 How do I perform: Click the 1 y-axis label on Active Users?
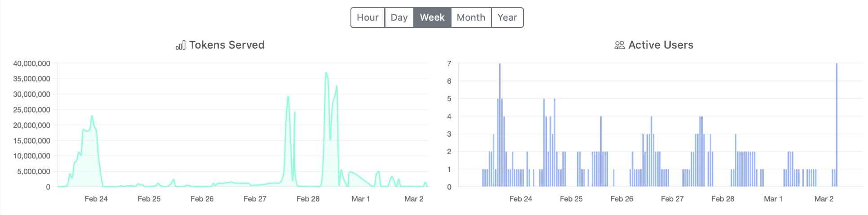[x=449, y=170]
